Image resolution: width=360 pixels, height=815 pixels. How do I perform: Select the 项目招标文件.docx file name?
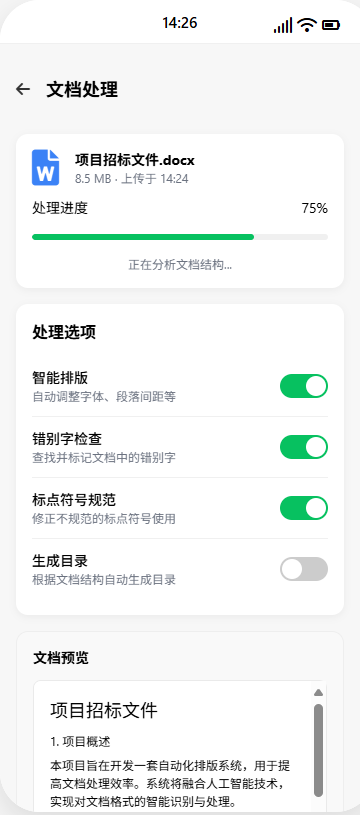click(135, 160)
